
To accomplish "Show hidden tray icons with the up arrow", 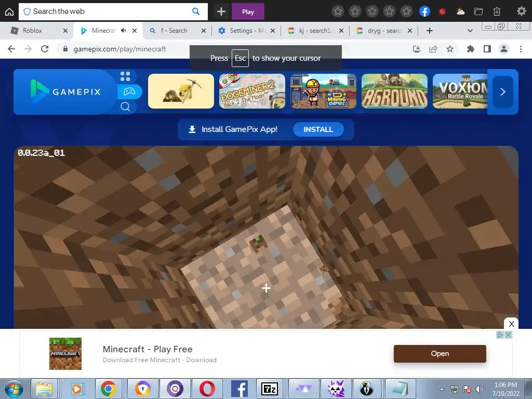I will pyautogui.click(x=442, y=389).
